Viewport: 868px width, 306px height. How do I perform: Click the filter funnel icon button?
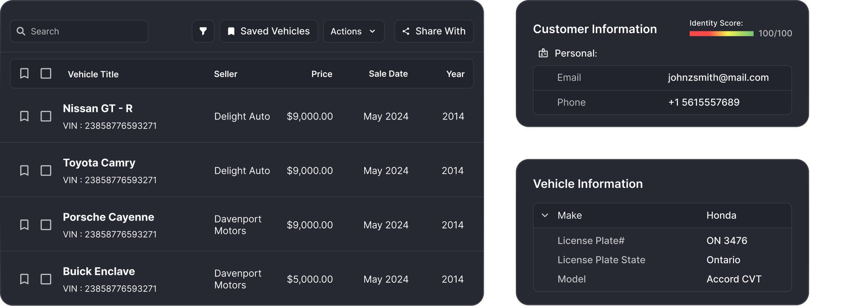[x=203, y=31]
